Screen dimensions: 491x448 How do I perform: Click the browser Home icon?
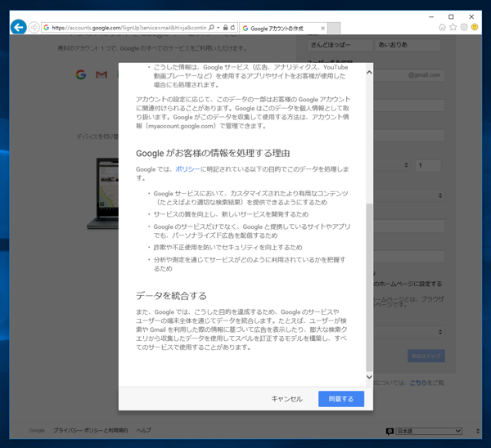pyautogui.click(x=442, y=27)
